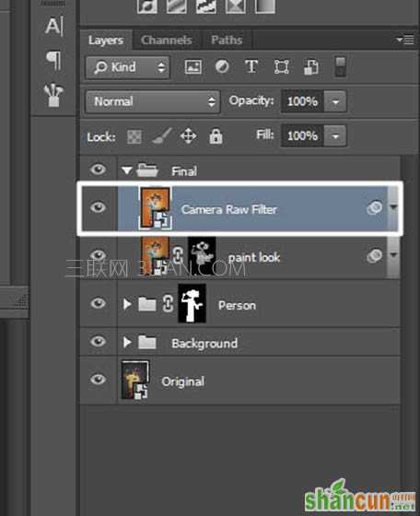The height and width of the screenshot is (516, 420).
Task: Filter layers by smart objects icon
Action: 310,67
